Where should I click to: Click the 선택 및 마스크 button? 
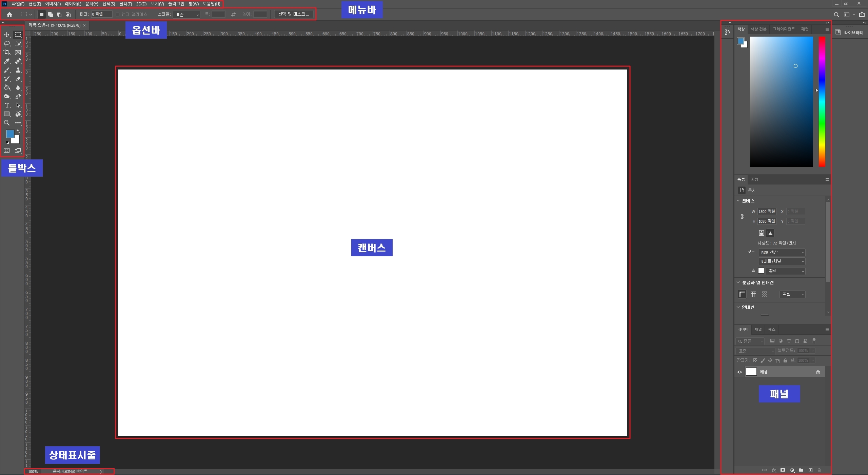(294, 14)
